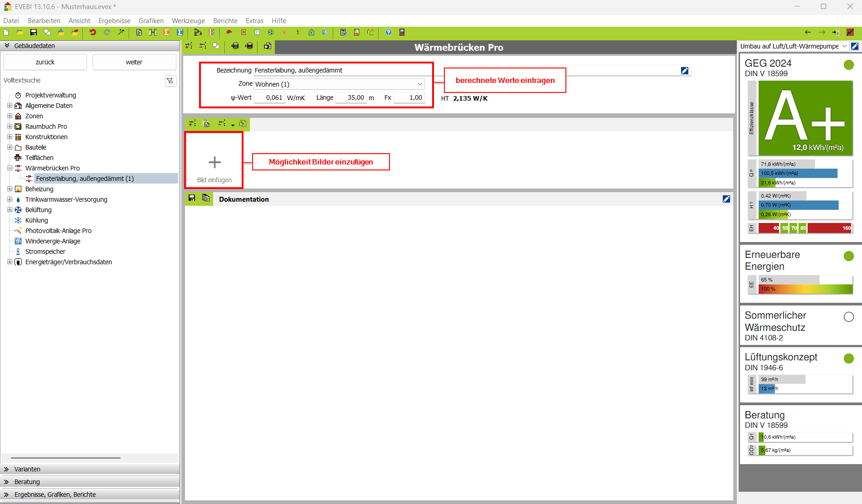Viewport: 862px width, 504px height.
Task: Click the red undo arrow icon
Action: coord(93,32)
